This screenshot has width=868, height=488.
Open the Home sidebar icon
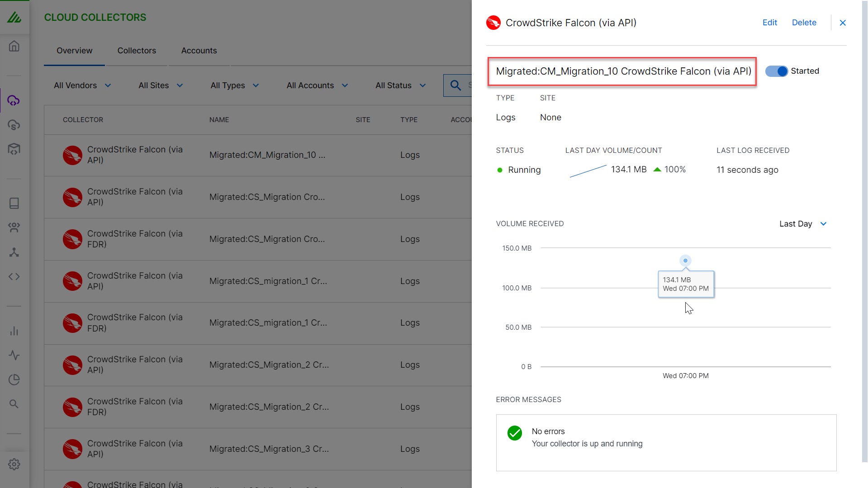(14, 46)
